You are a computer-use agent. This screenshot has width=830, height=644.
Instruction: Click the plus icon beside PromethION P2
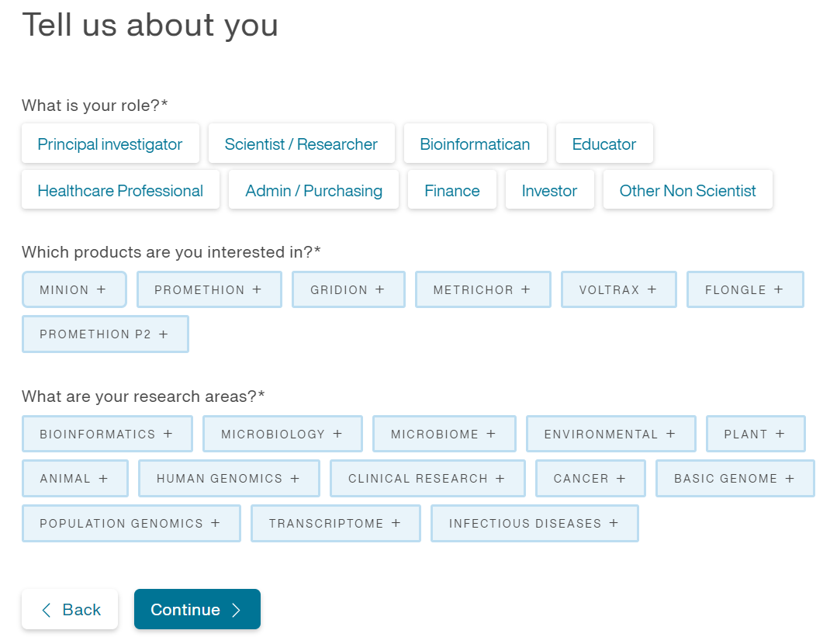click(163, 334)
